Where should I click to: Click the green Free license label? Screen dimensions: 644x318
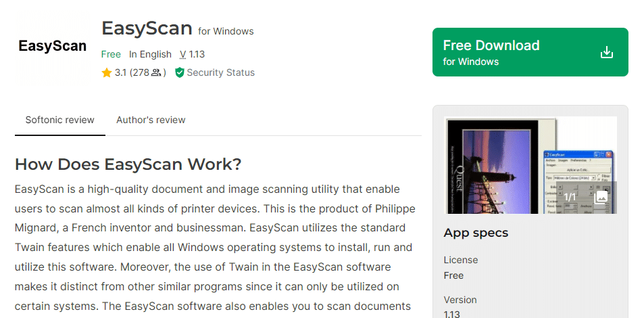[111, 54]
